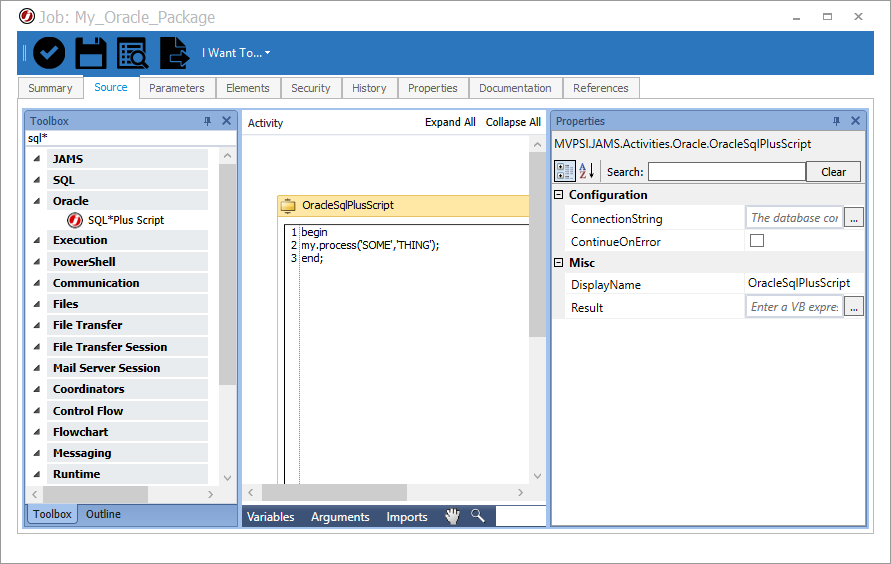Click toolbox scroll down arrow

227,478
